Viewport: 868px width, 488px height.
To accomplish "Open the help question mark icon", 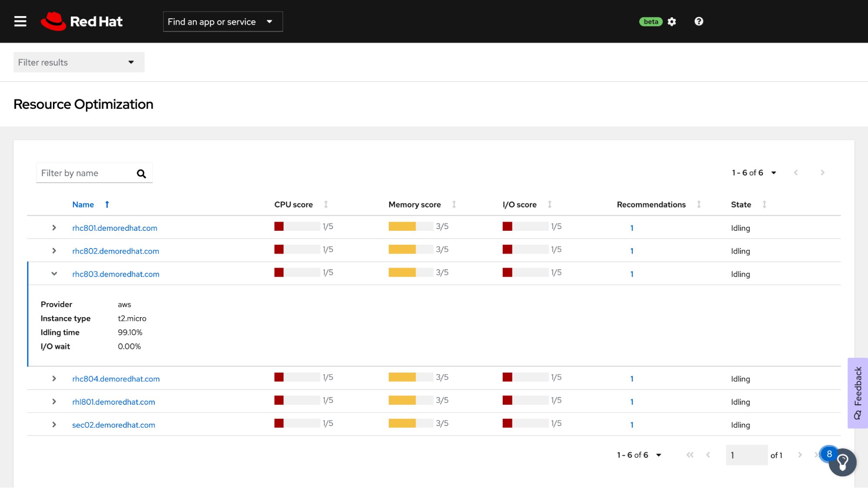I will point(699,21).
